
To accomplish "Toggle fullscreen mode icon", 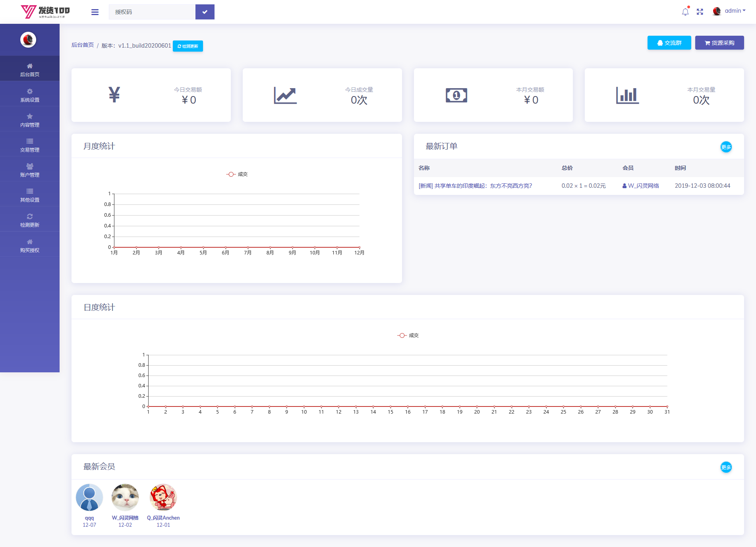I will click(x=700, y=12).
